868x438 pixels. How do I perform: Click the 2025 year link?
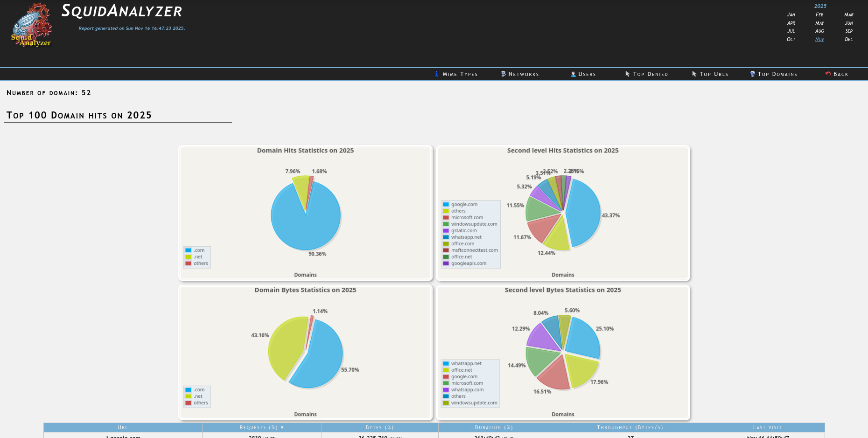[x=820, y=6]
